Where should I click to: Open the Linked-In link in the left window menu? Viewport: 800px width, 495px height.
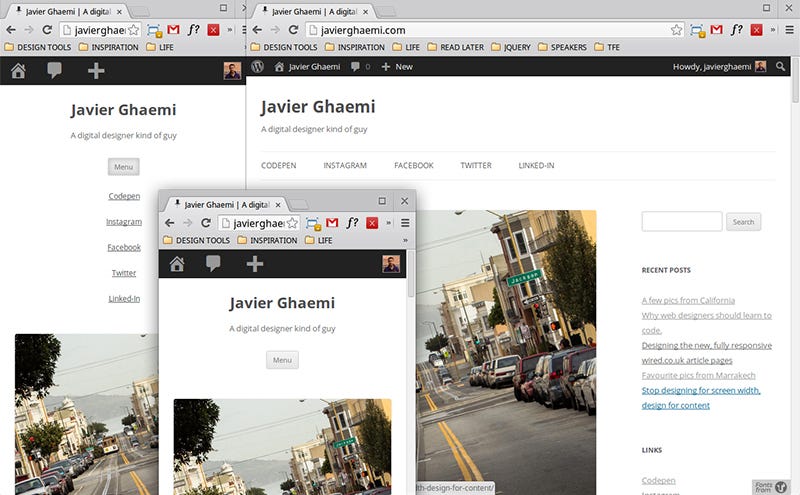[x=124, y=299]
